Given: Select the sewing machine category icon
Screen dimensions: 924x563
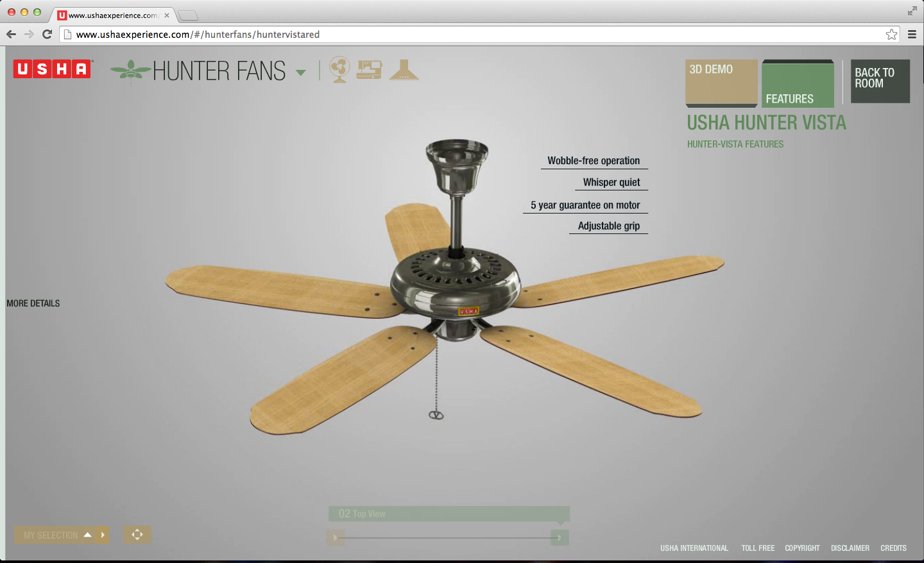Looking at the screenshot, I should (369, 69).
